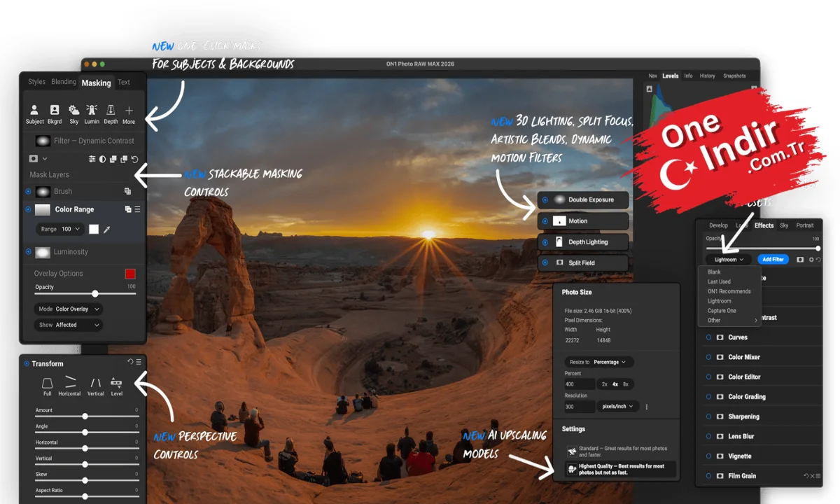Image resolution: width=840 pixels, height=504 pixels.
Task: Open the Resize to Percentage dropdown
Action: (x=599, y=362)
